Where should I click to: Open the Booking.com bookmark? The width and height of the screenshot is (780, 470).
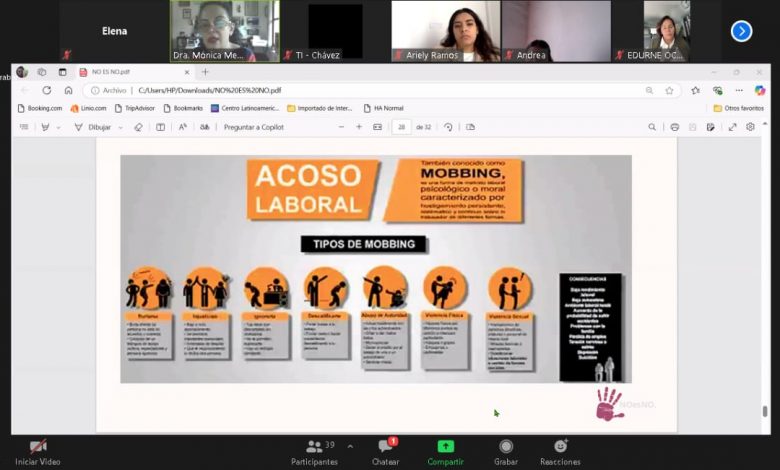[39, 108]
